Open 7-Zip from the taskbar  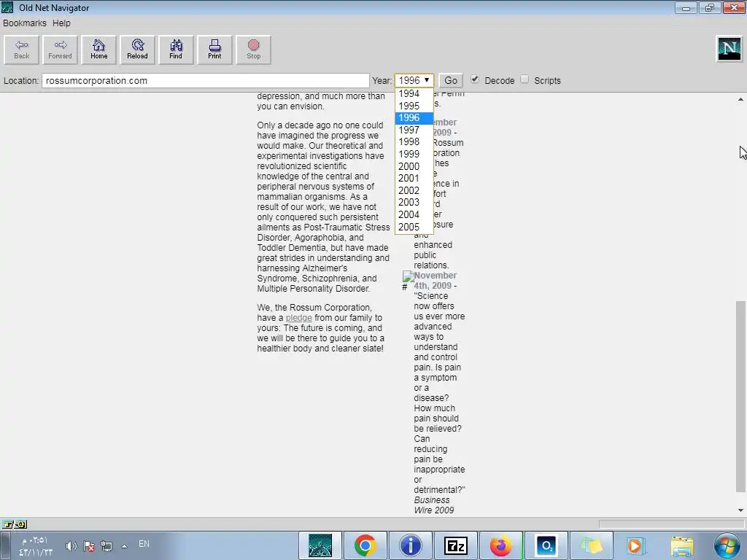tap(455, 545)
